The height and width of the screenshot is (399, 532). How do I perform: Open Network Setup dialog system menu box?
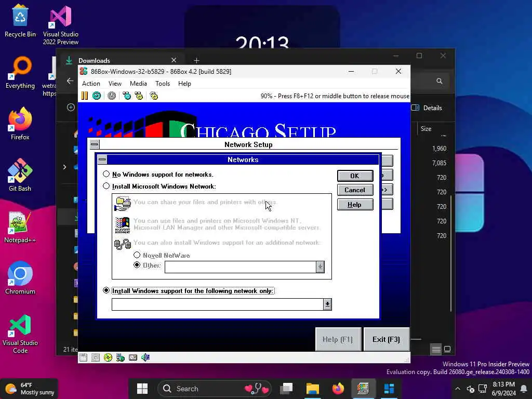coord(95,144)
